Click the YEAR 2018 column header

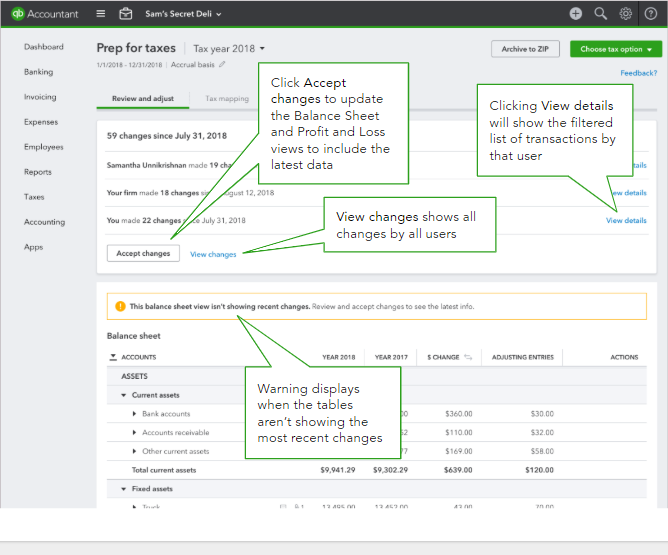click(x=338, y=357)
